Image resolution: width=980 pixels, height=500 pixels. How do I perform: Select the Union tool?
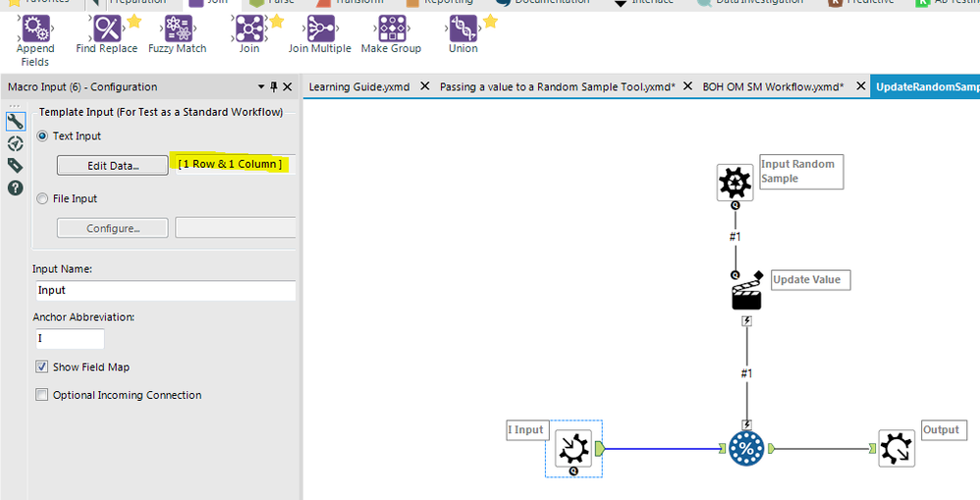[x=463, y=34]
